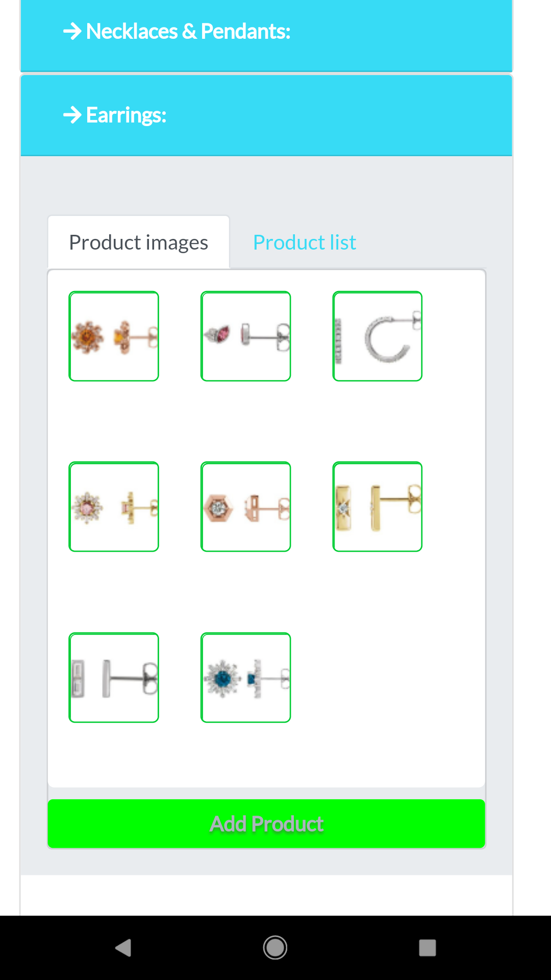Viewport: 551px width, 980px height.
Task: Select the silver bar earring thumbnail
Action: click(114, 678)
